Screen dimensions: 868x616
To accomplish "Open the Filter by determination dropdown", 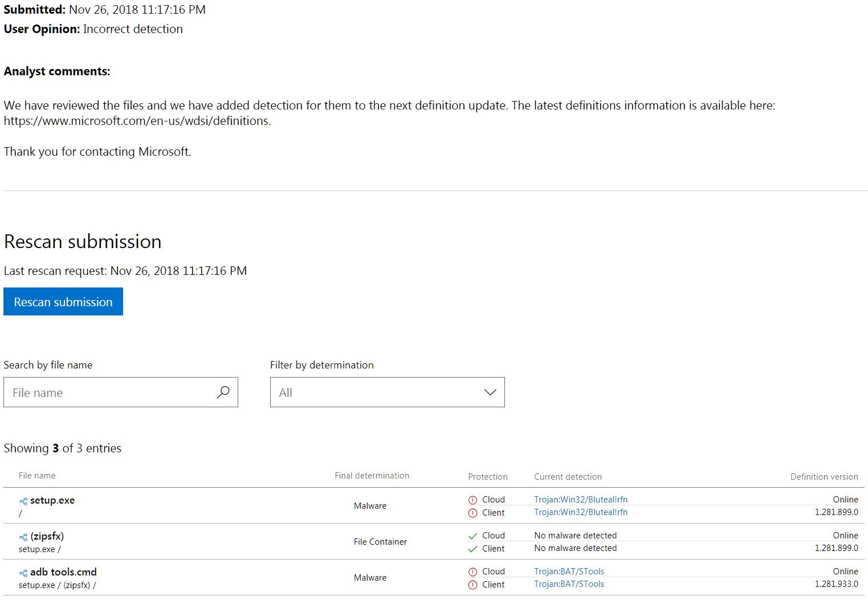I will click(x=387, y=392).
